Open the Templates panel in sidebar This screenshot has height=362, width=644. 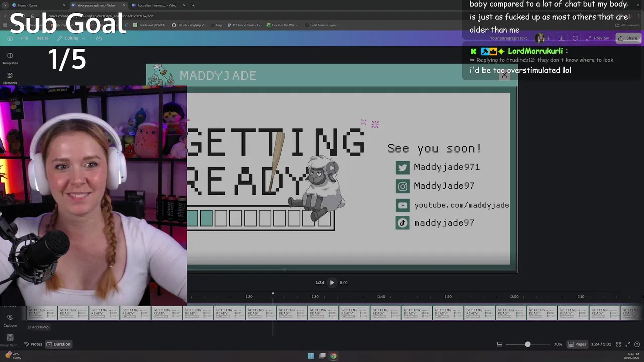coord(10,58)
